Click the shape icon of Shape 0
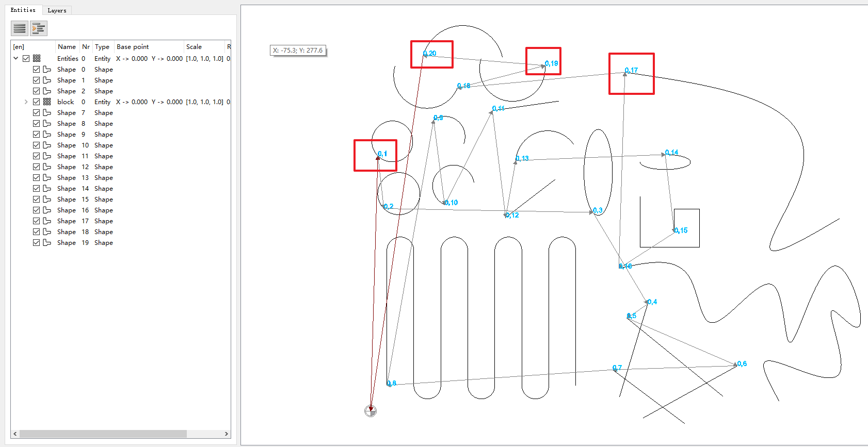Viewport: 868px width, 447px height. pyautogui.click(x=47, y=70)
